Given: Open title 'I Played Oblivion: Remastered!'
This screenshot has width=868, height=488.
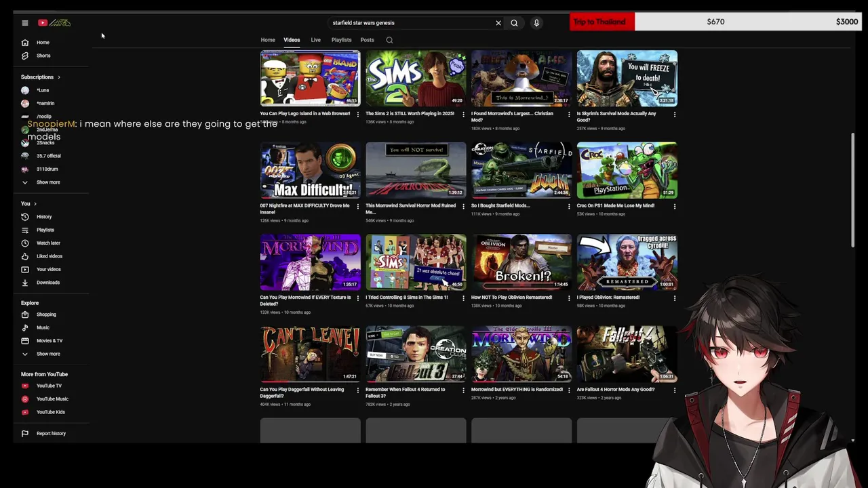Looking at the screenshot, I should [x=608, y=298].
